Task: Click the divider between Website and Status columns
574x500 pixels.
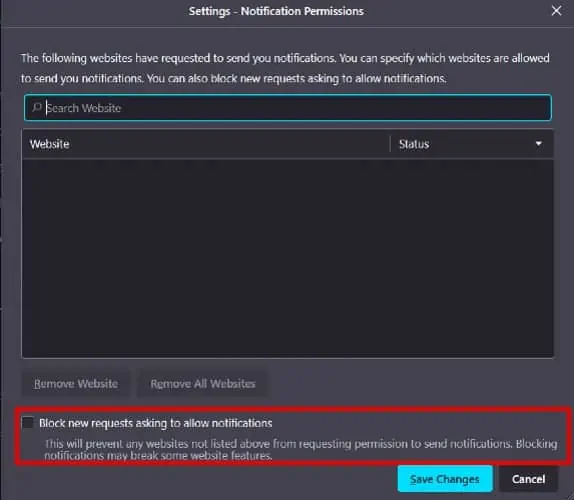Action: 390,144
